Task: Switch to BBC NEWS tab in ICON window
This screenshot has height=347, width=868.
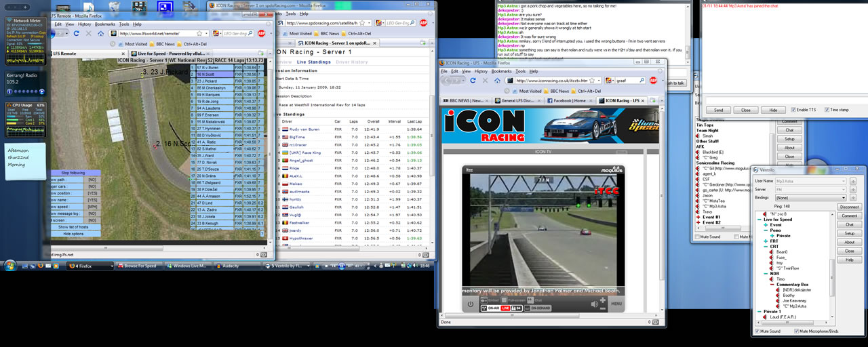Action: click(464, 100)
